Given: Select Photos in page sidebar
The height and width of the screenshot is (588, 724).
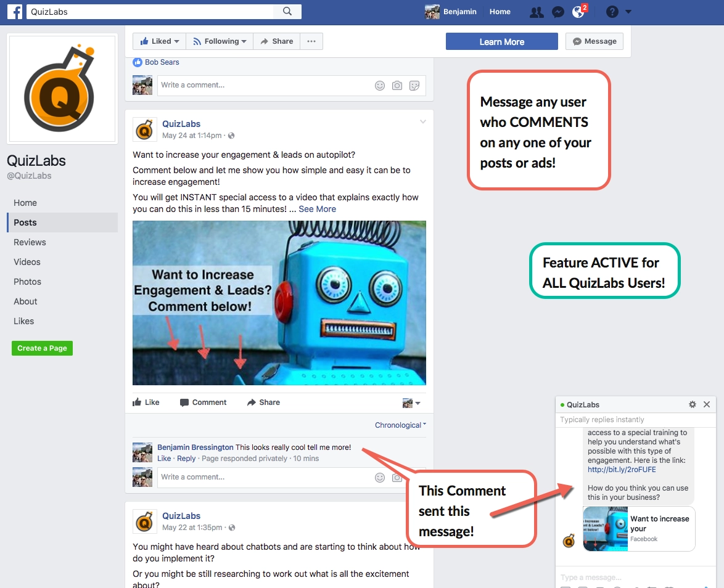Looking at the screenshot, I should (x=27, y=282).
